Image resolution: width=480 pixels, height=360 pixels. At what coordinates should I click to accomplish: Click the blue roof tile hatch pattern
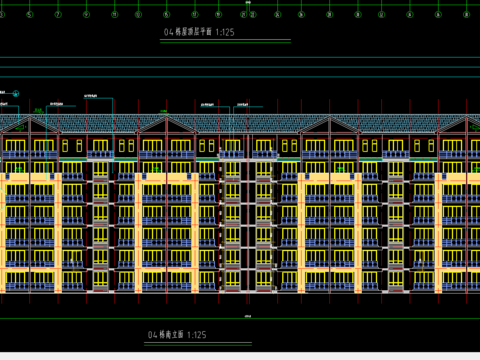(x=240, y=123)
